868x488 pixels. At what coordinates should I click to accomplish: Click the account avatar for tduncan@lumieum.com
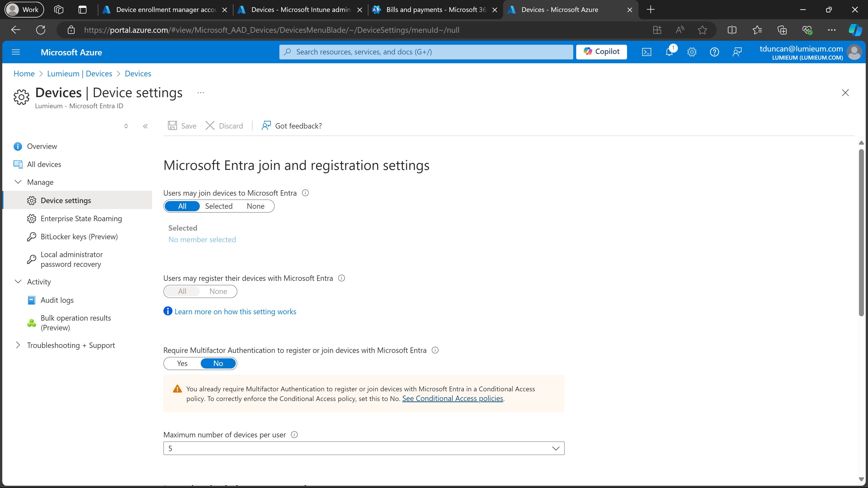pos(854,53)
